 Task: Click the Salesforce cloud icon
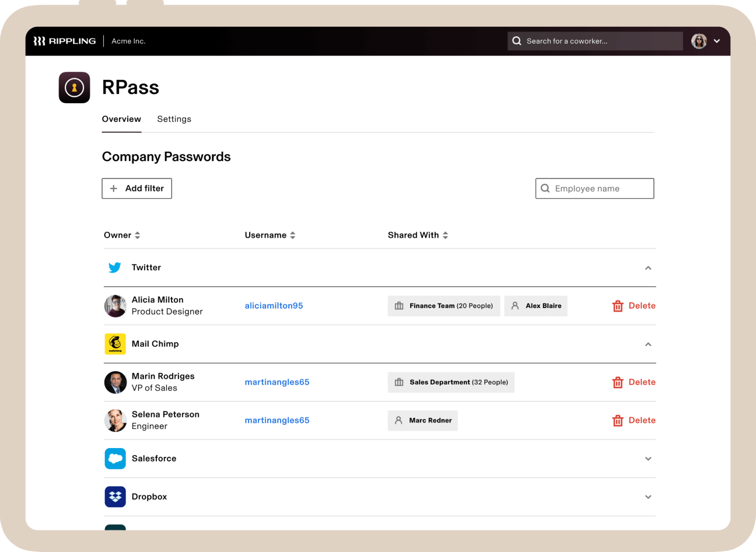coord(116,459)
